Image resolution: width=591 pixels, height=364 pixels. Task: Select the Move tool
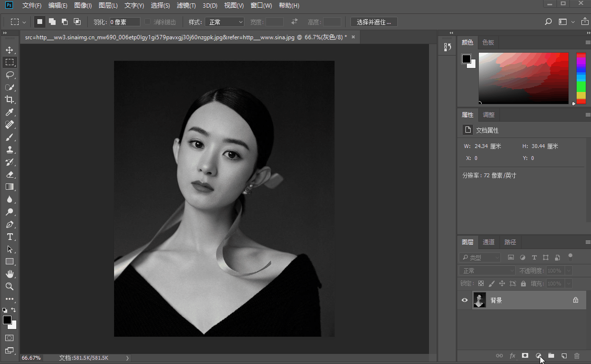tap(10, 50)
